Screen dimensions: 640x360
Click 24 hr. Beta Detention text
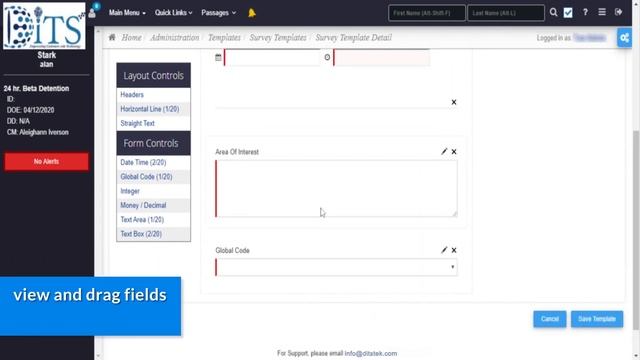(36, 89)
